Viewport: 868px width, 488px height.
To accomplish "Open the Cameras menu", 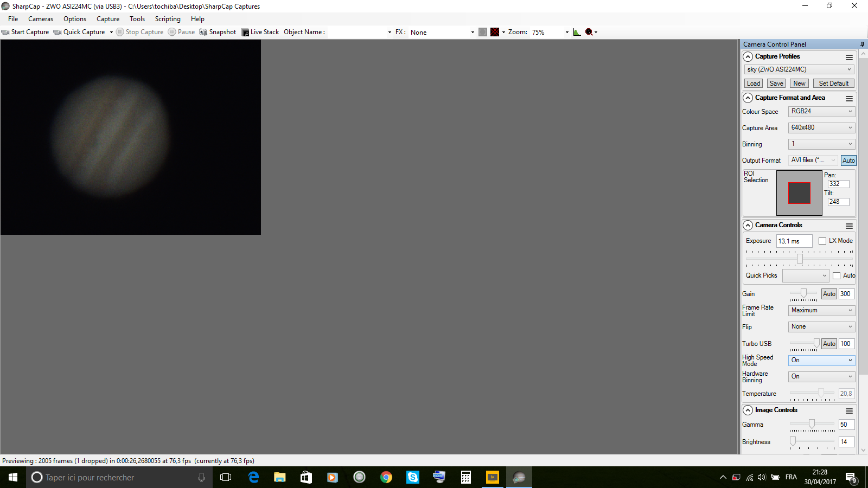I will coord(41,19).
